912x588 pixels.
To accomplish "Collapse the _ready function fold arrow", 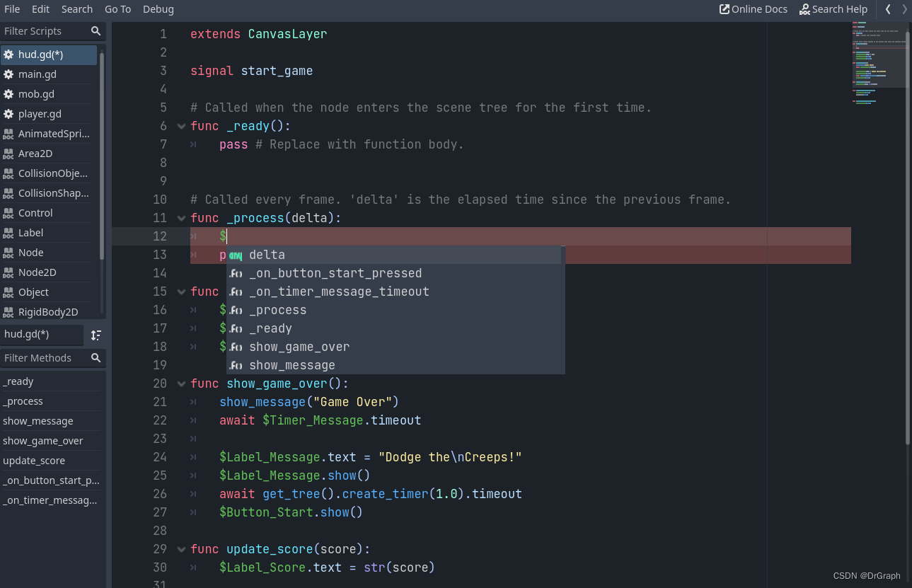I will 182,126.
